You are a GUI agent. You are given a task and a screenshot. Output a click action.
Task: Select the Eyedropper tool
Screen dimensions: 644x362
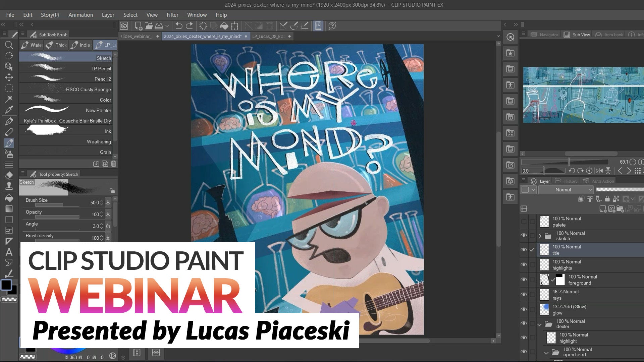click(x=9, y=110)
